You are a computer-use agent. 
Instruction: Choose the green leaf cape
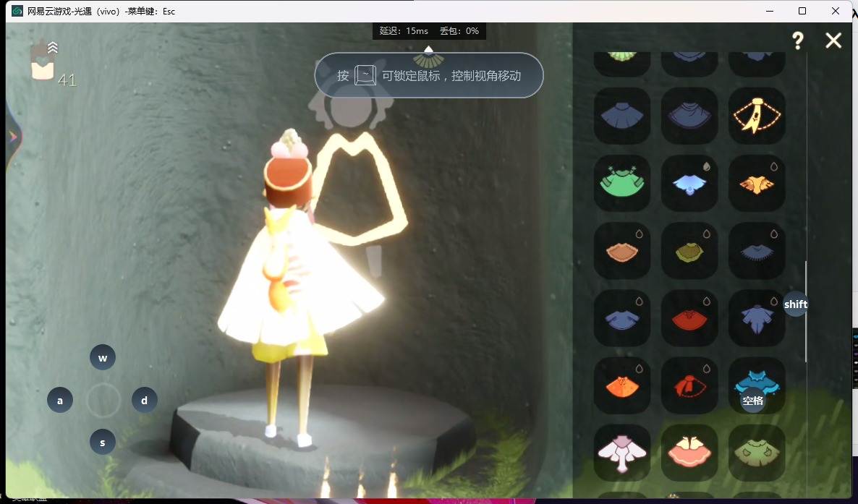(757, 453)
